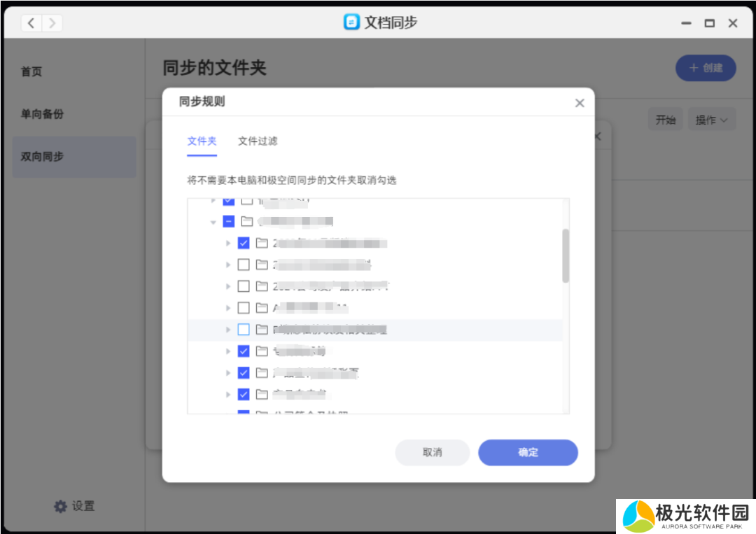Screen dimensions: 756x534
Task: Click the folder list vertical scrollbar
Action: [x=566, y=255]
